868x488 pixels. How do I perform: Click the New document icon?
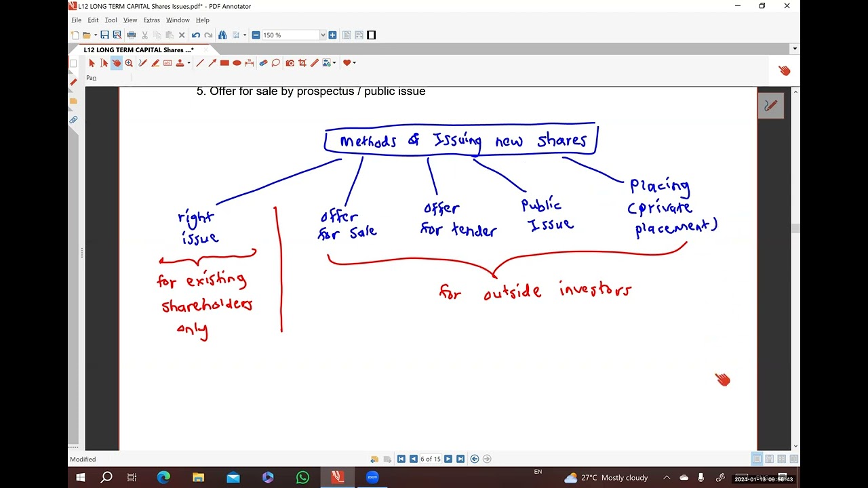tap(75, 35)
